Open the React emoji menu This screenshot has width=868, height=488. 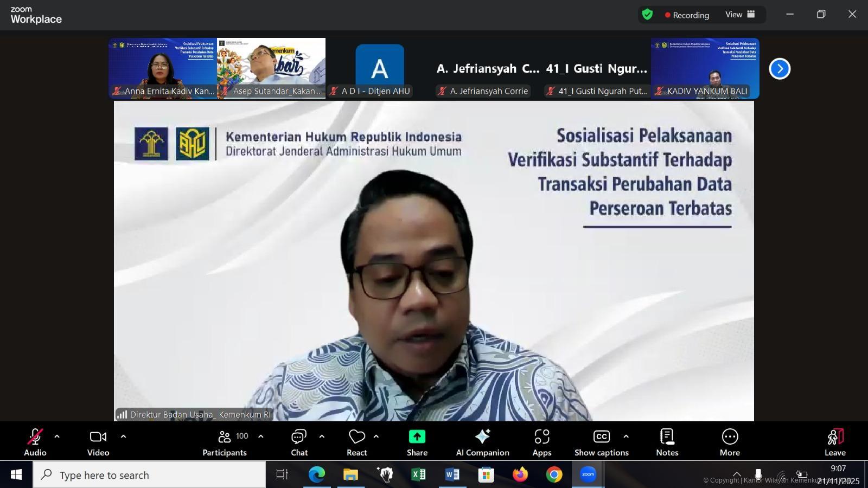(356, 442)
